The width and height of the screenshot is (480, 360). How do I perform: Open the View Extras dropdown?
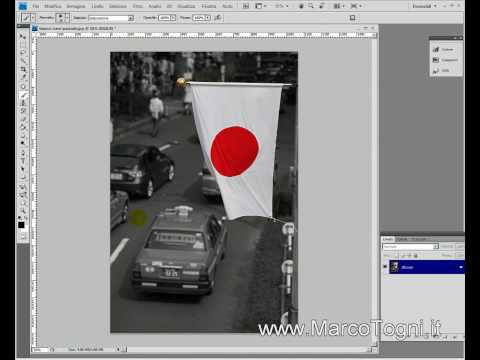click(260, 6)
